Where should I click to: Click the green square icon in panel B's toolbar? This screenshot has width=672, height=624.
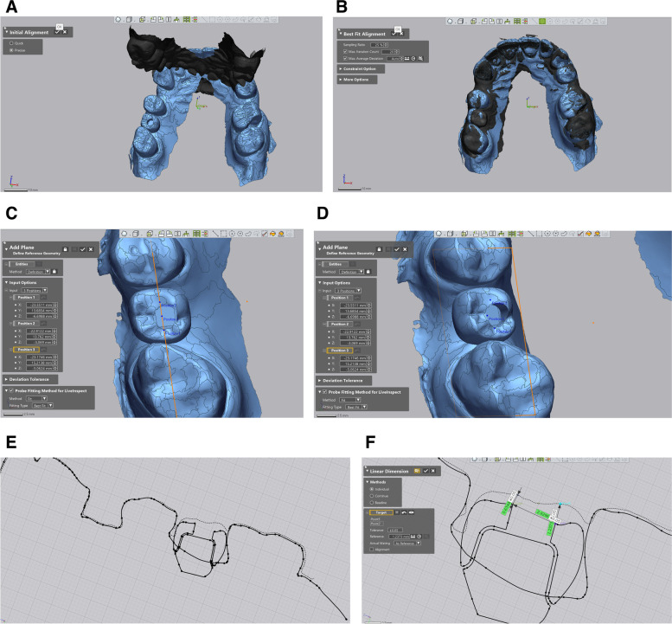pyautogui.click(x=541, y=20)
